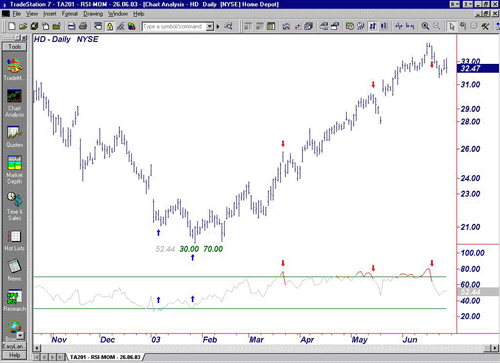Open the Hot Lists icon
500x363 pixels.
click(x=14, y=237)
